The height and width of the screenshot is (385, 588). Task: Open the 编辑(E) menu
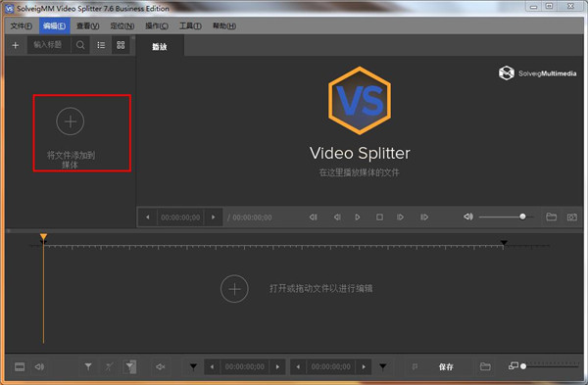click(54, 25)
